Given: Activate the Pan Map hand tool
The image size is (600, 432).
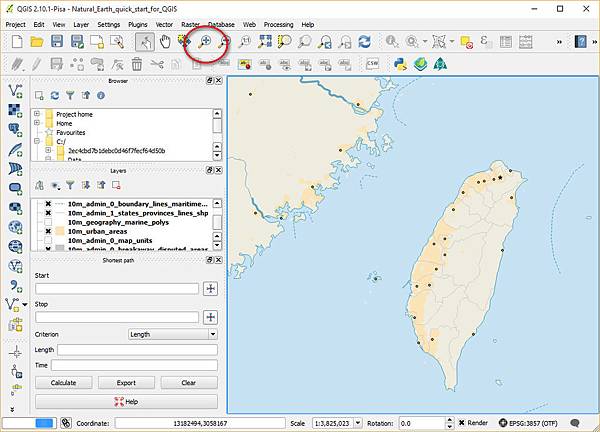Looking at the screenshot, I should click(x=165, y=42).
